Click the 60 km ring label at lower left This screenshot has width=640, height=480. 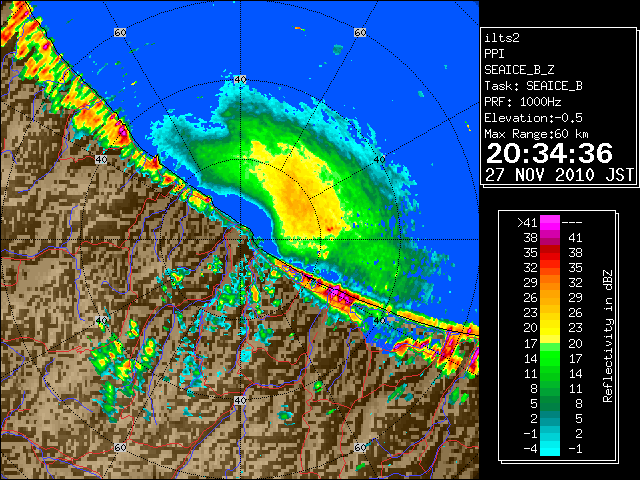(120, 447)
